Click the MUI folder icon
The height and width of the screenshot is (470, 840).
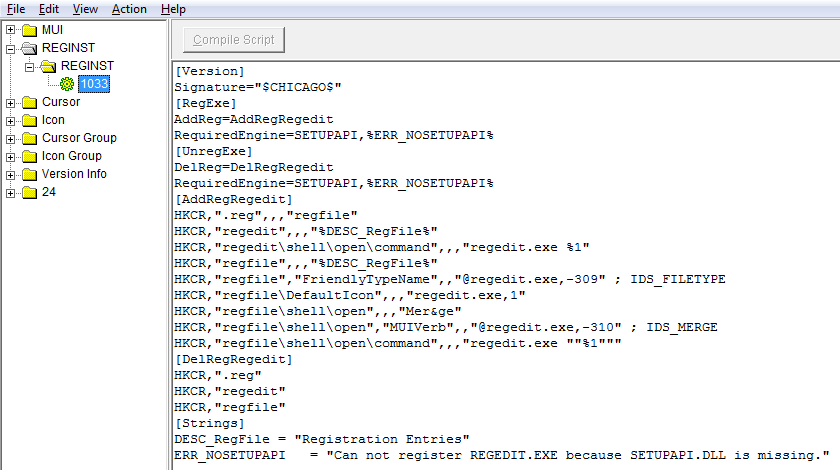(x=29, y=30)
